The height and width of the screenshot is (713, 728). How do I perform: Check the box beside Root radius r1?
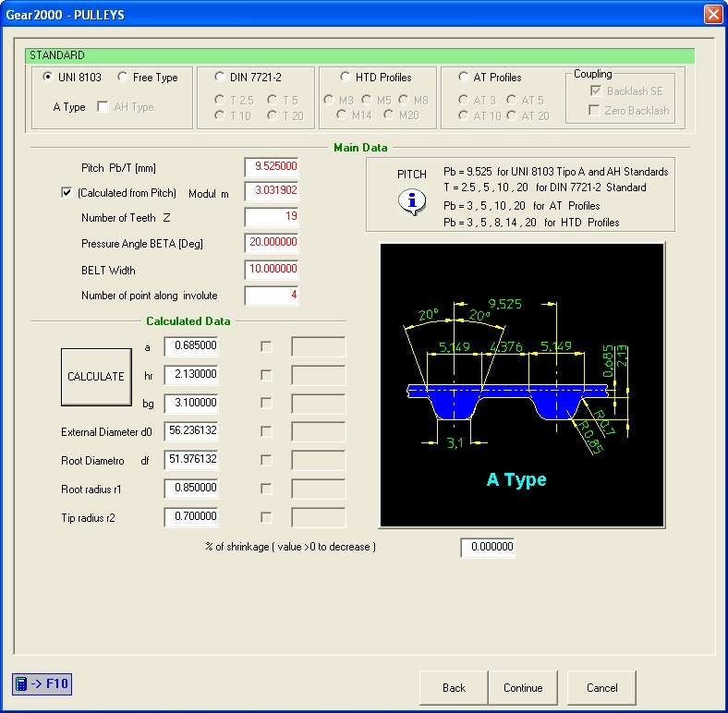267,489
